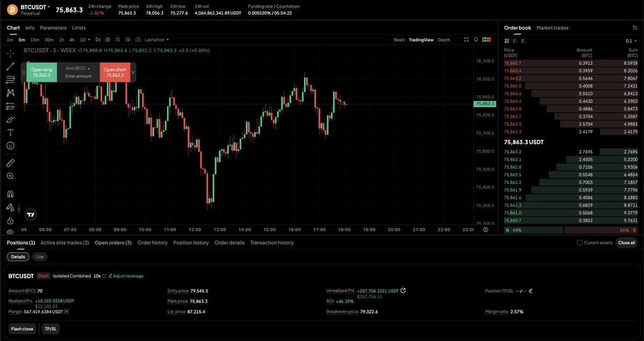This screenshot has height=341, width=644.
Task: Click the Flash close button
Action: (x=22, y=329)
